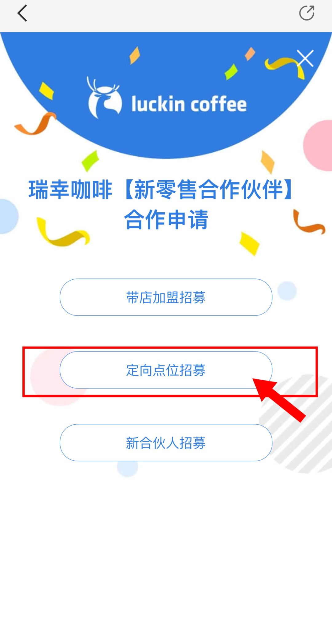Click the "luckin coffee" brand text

click(189, 104)
